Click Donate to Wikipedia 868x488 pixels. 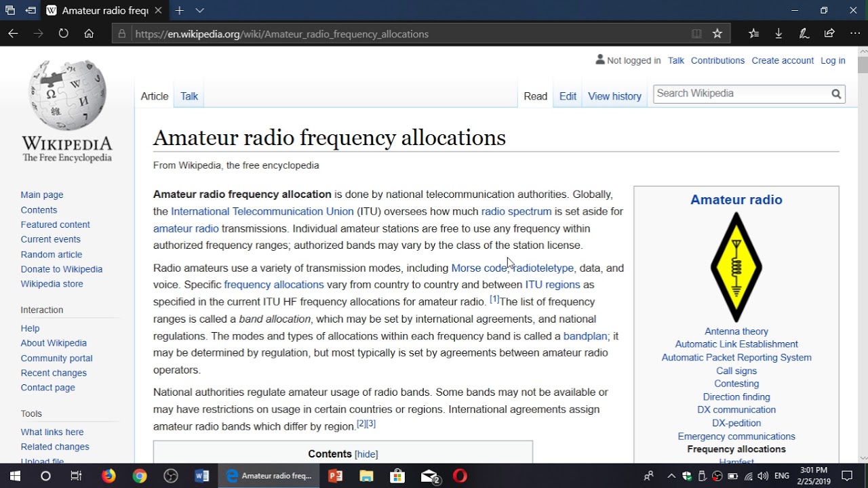(62, 269)
